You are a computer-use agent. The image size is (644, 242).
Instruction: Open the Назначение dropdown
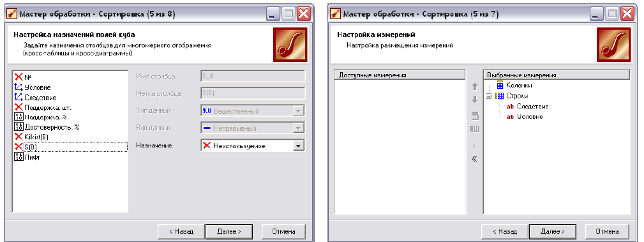click(x=299, y=146)
